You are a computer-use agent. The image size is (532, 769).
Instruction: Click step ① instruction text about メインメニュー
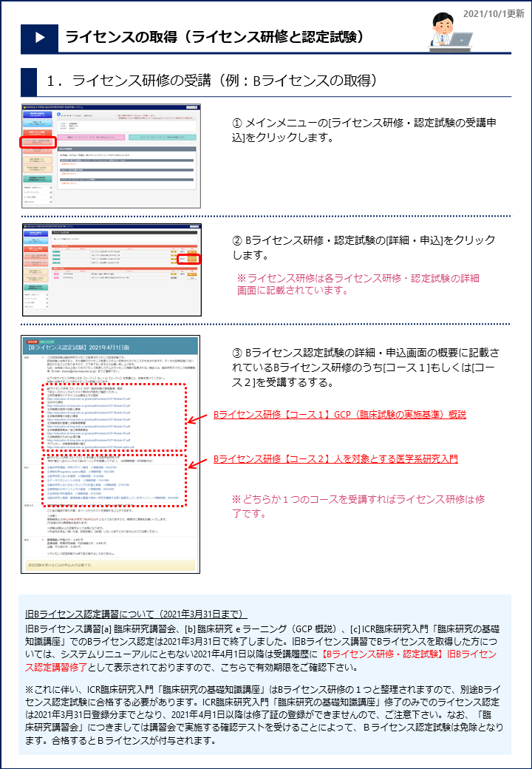364,130
